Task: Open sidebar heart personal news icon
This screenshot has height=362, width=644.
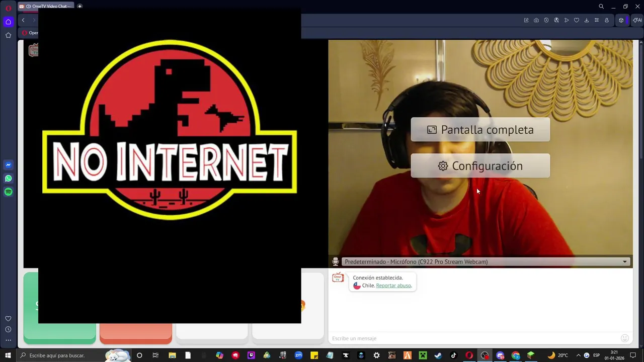Action: [x=8, y=319]
